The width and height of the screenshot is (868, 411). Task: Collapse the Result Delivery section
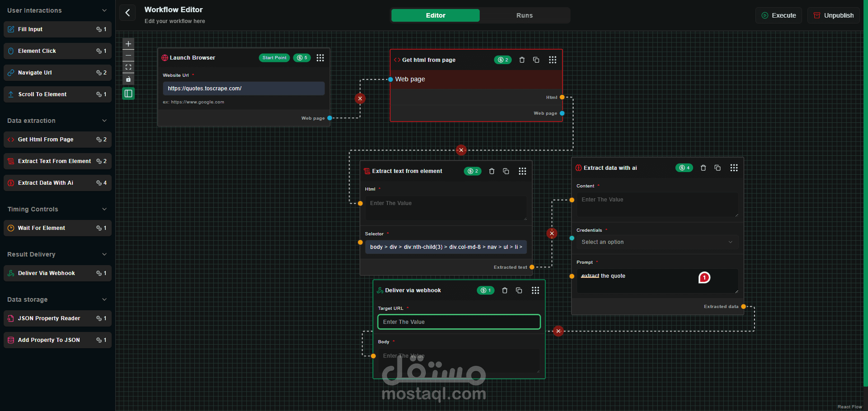coord(104,254)
